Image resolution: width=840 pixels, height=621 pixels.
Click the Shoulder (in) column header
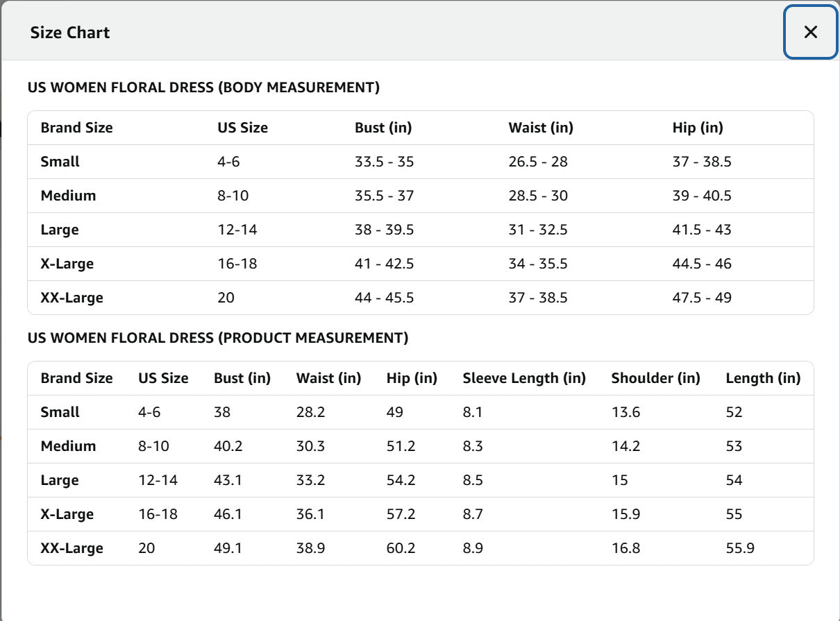pyautogui.click(x=655, y=378)
